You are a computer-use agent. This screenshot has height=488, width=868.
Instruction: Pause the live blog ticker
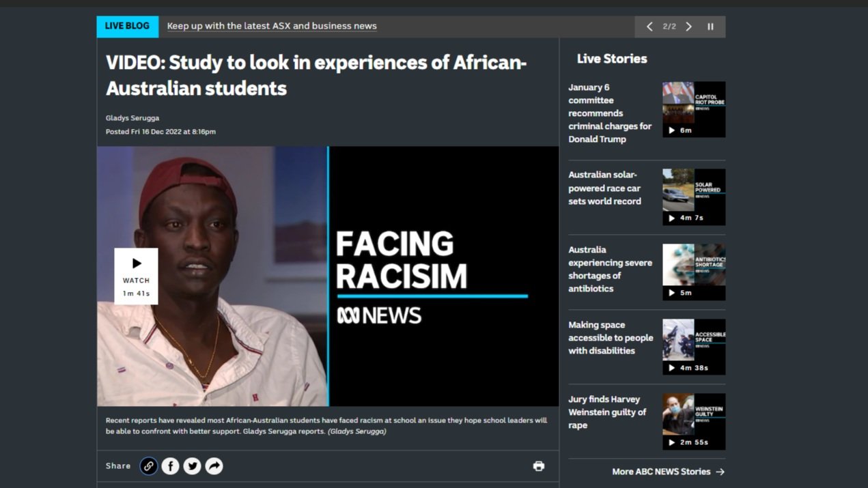[710, 27]
